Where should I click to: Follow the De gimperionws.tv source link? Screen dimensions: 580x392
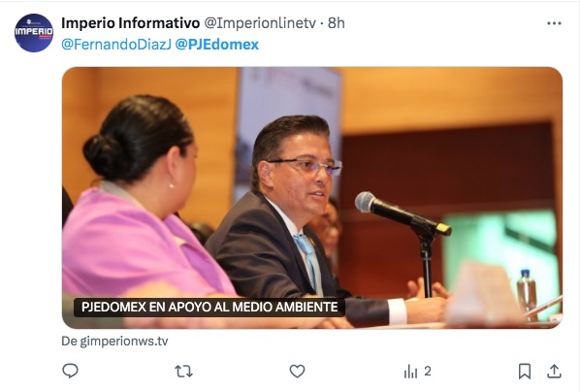click(x=114, y=341)
